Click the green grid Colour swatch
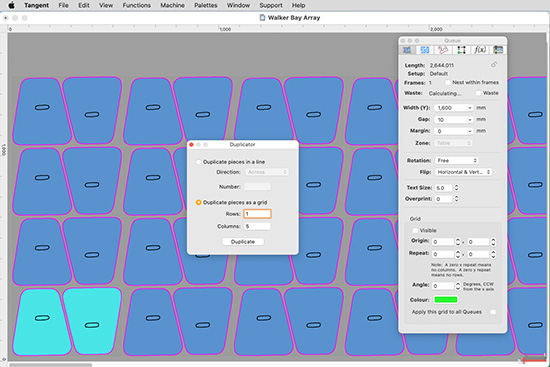Viewport: 550px width, 367px height. pos(446,299)
